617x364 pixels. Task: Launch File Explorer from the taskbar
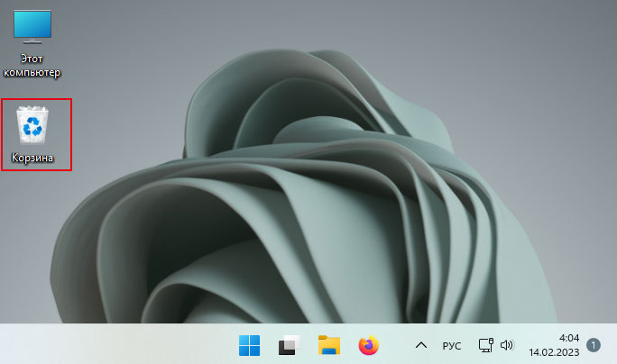pyautogui.click(x=329, y=345)
